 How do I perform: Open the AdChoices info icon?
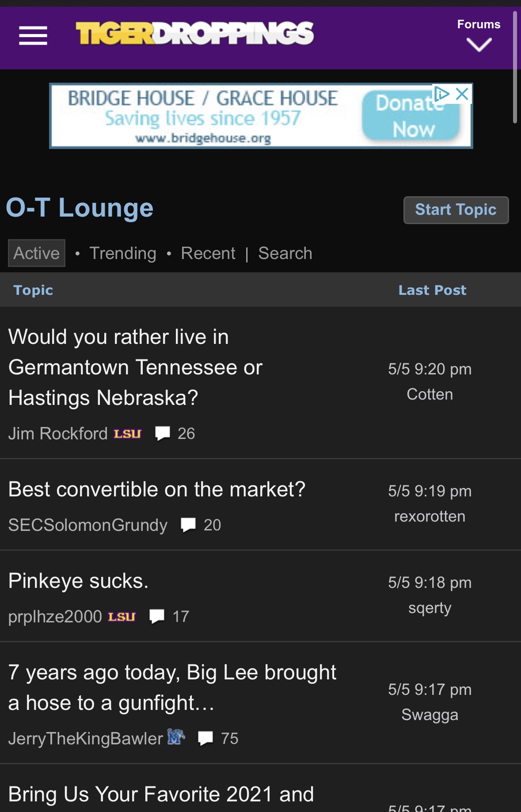[441, 94]
